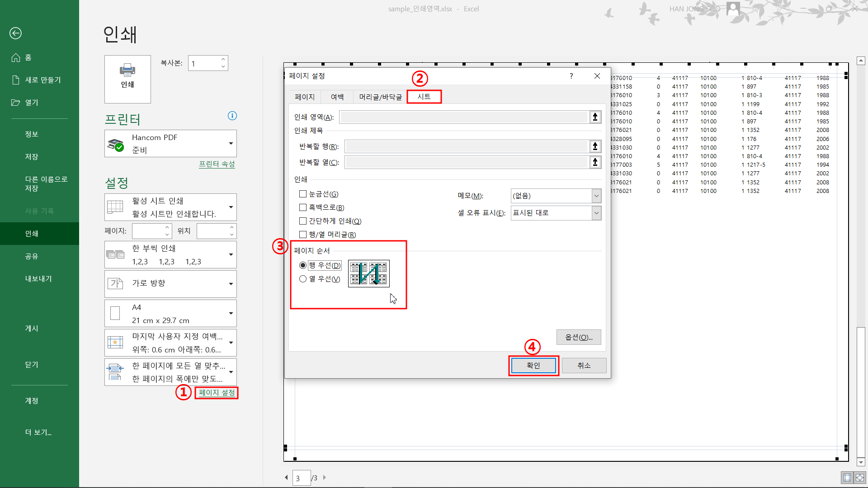
Task: Click the dialog help question mark icon
Action: click(571, 76)
